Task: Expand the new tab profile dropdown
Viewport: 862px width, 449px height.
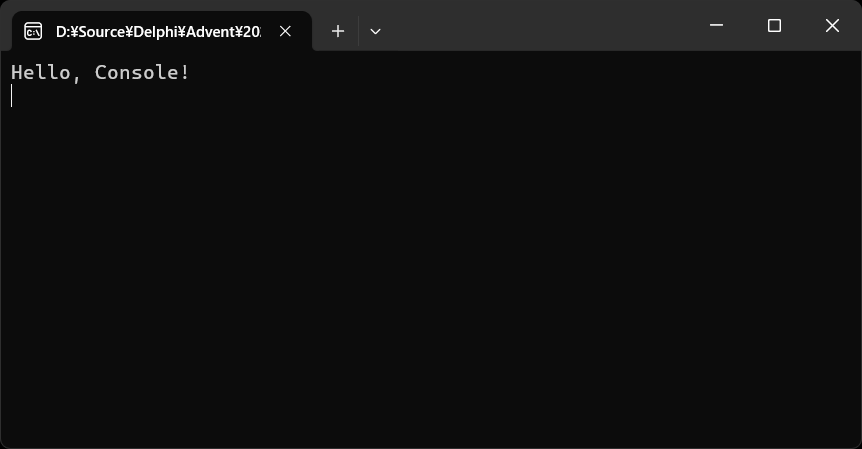Action: point(375,31)
